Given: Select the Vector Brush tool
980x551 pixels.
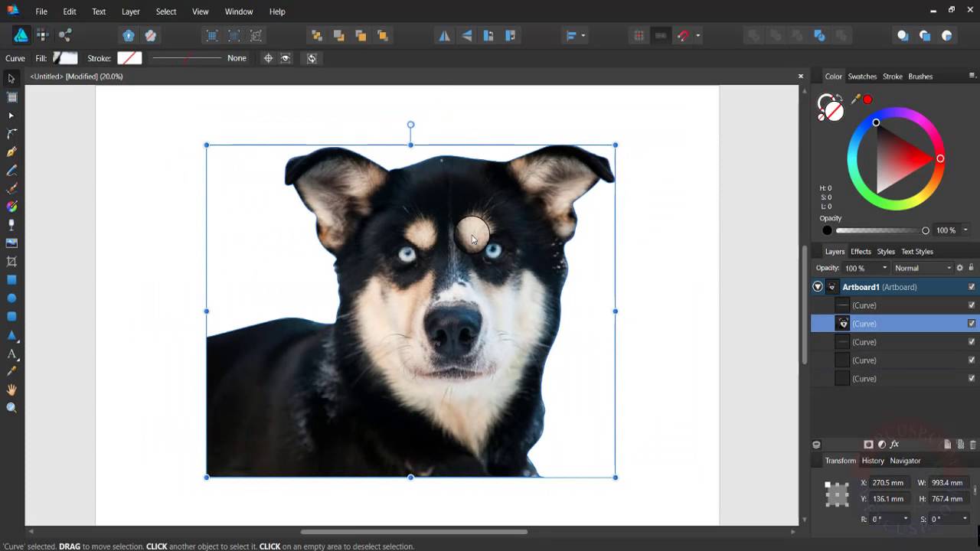Looking at the screenshot, I should 11,188.
